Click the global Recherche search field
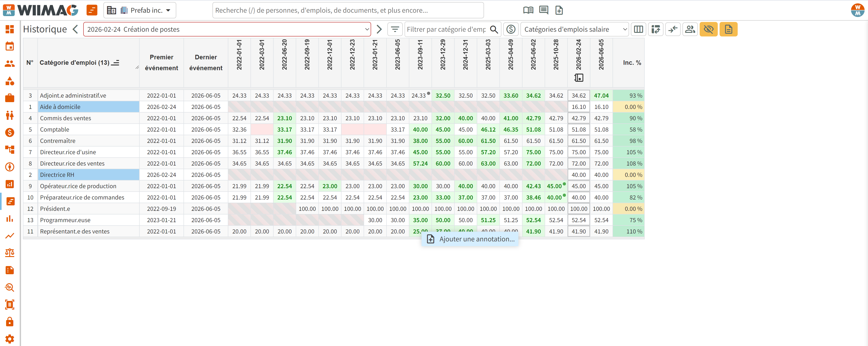 pyautogui.click(x=348, y=10)
